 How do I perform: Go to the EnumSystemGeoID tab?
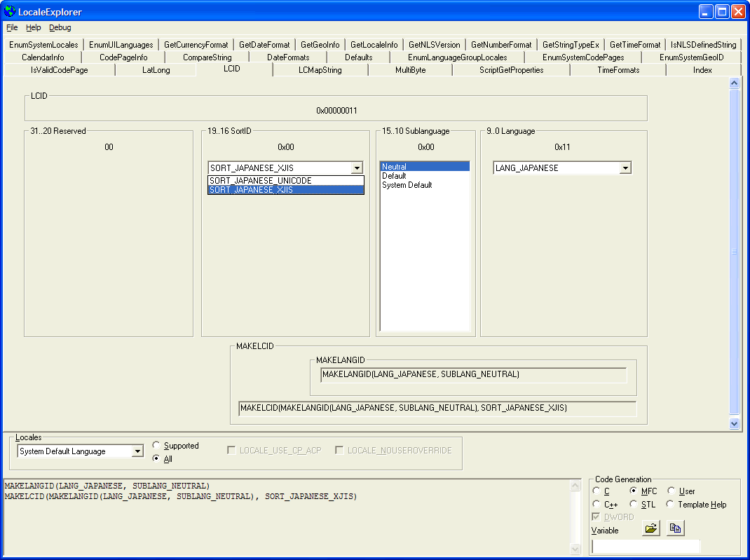click(x=692, y=57)
